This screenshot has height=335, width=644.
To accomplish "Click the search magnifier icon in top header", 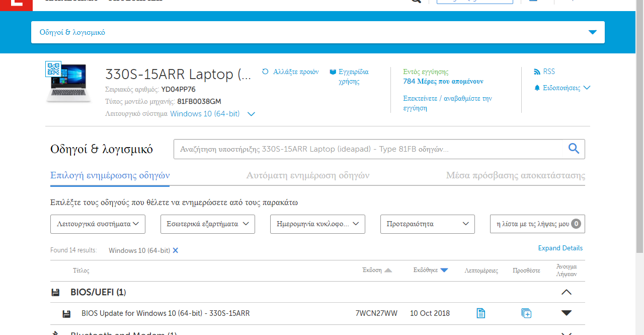I will pos(416,2).
